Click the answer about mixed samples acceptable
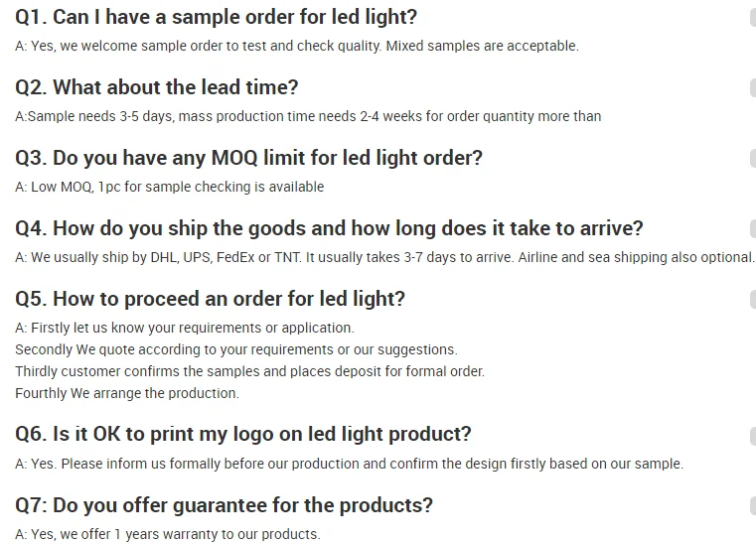This screenshot has height=544, width=756. click(x=297, y=46)
